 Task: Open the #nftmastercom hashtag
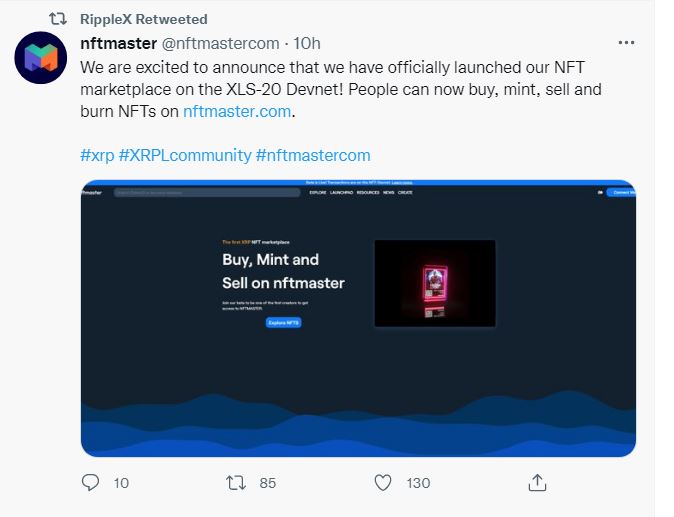click(x=313, y=155)
